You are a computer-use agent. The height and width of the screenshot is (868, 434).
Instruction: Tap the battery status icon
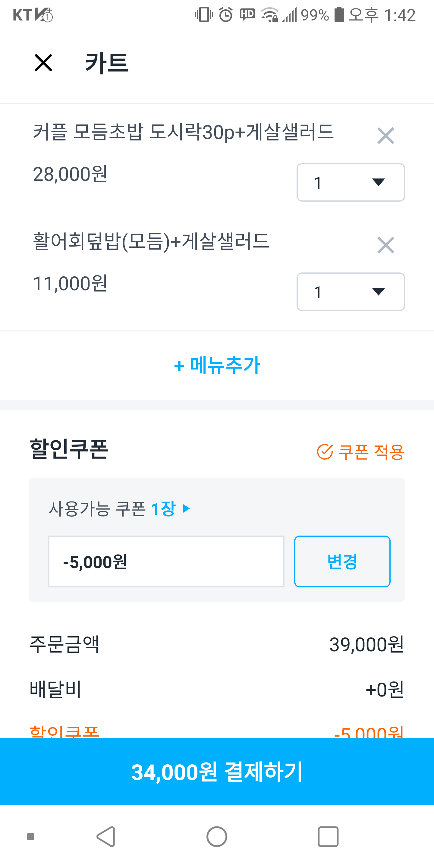click(x=339, y=15)
